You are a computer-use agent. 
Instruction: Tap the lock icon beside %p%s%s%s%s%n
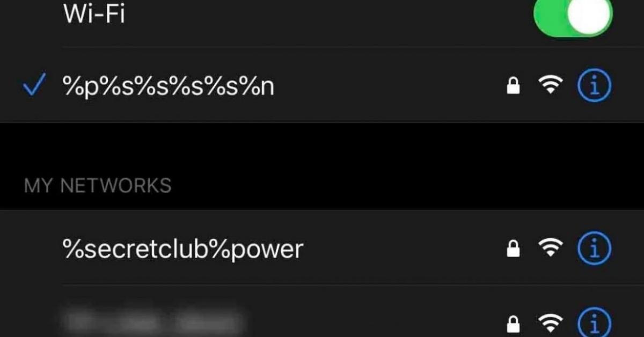pos(514,86)
